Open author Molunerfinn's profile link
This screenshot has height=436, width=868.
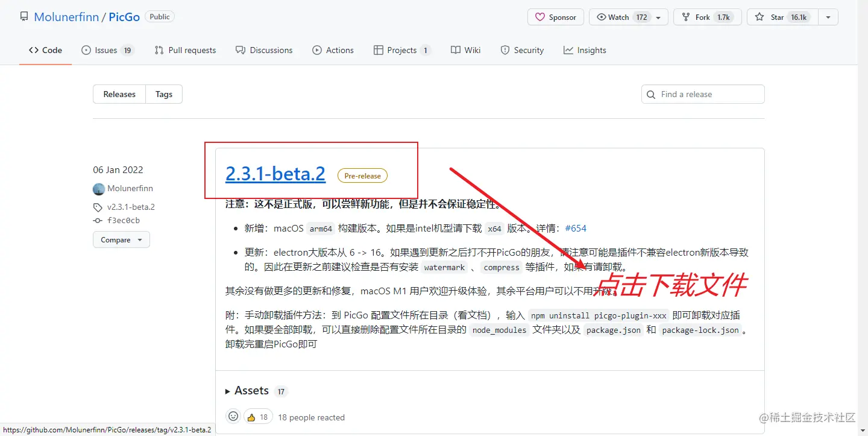[130, 189]
